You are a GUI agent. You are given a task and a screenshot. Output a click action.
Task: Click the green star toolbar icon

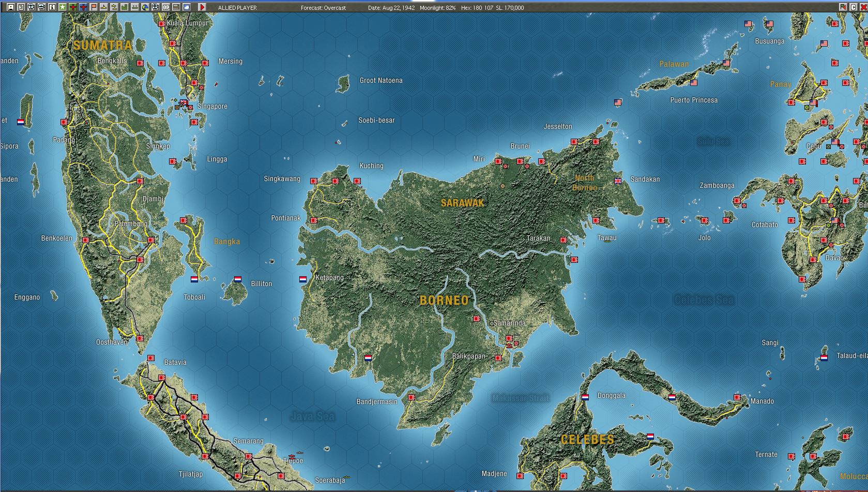coord(62,7)
